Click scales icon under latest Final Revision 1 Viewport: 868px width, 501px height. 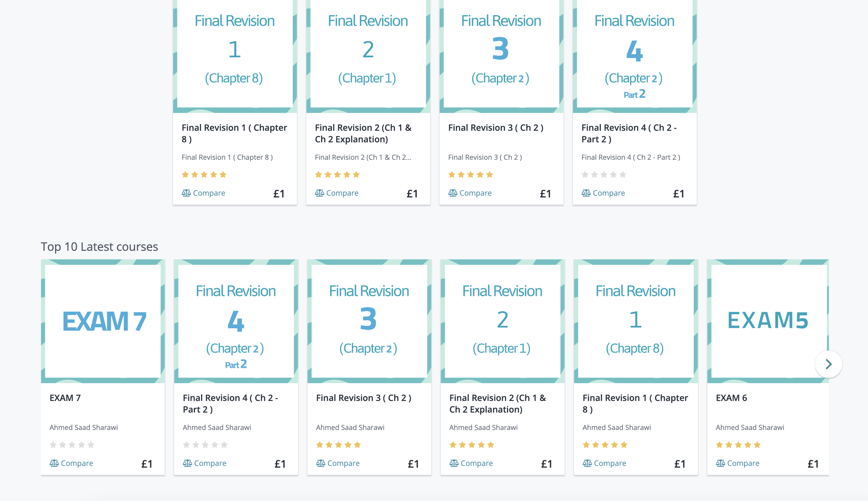pos(587,463)
